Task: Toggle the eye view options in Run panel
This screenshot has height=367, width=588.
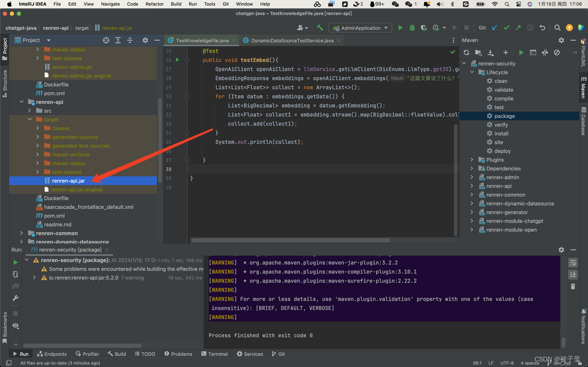Action: click(16, 326)
